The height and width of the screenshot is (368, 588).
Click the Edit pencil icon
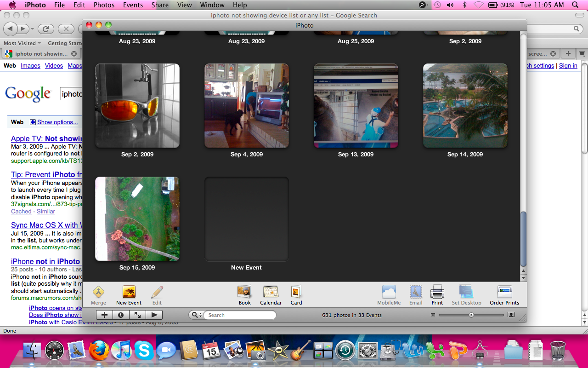coord(157,292)
